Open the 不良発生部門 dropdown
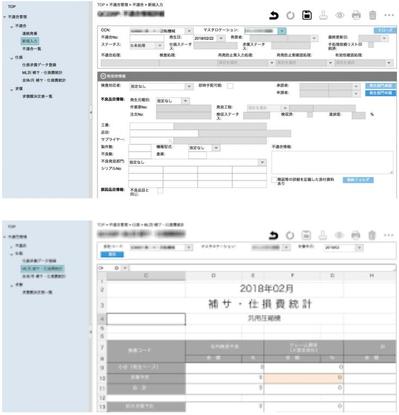399x415 pixels. click(x=262, y=162)
